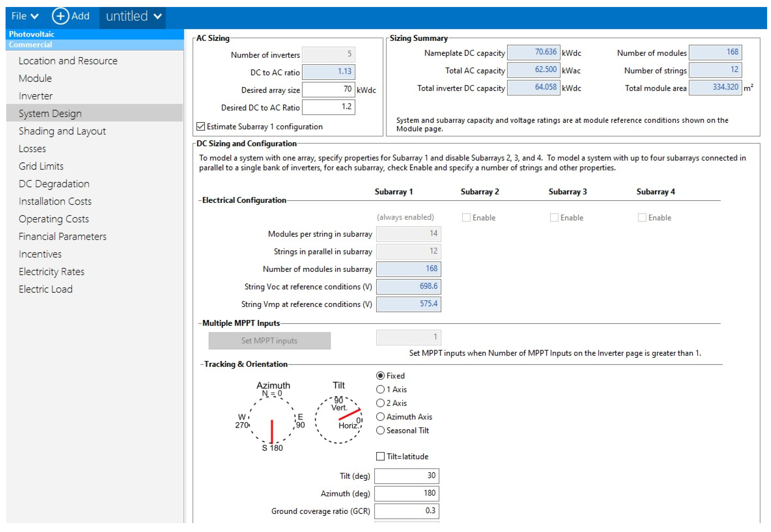Open Location and Resource page
The image size is (771, 532).
(68, 61)
